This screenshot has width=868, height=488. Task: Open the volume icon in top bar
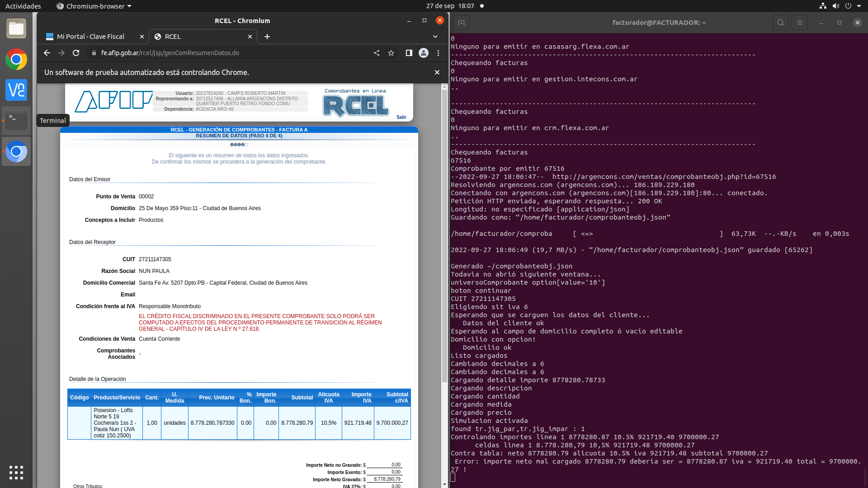point(835,6)
